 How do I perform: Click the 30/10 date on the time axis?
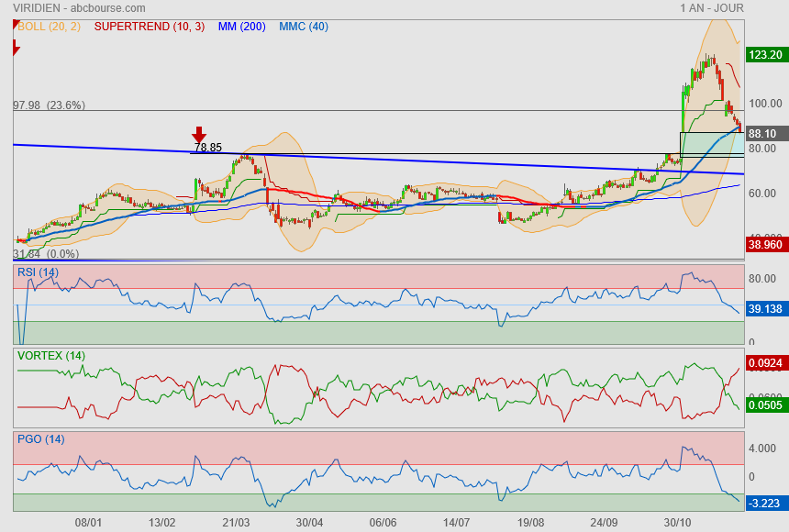pyautogui.click(x=677, y=522)
